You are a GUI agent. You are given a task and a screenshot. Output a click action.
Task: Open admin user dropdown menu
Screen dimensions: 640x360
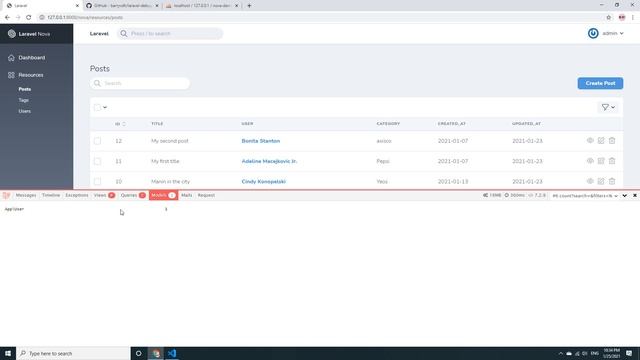pos(613,33)
